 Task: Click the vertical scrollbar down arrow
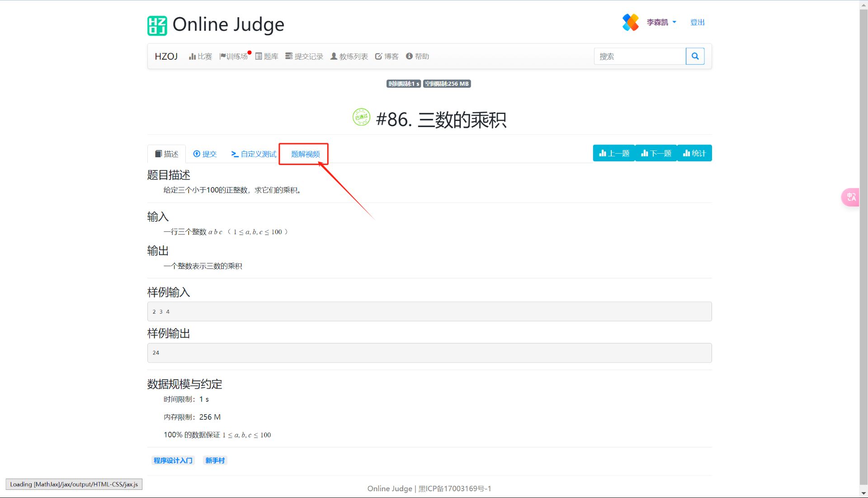(863, 493)
